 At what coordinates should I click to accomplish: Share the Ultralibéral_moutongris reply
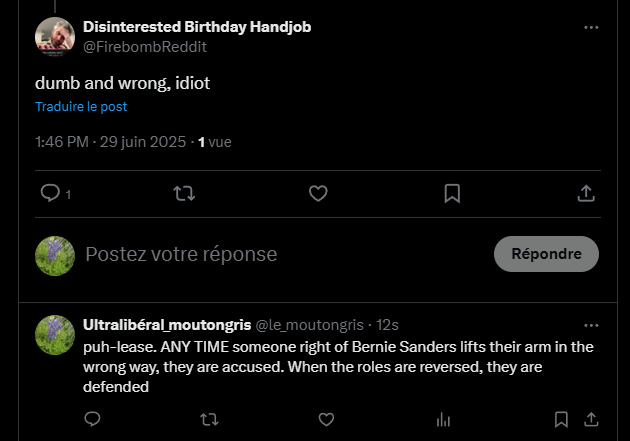point(591,419)
